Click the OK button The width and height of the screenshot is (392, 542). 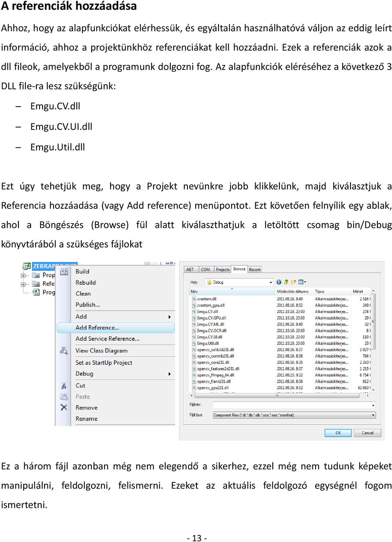click(x=338, y=433)
